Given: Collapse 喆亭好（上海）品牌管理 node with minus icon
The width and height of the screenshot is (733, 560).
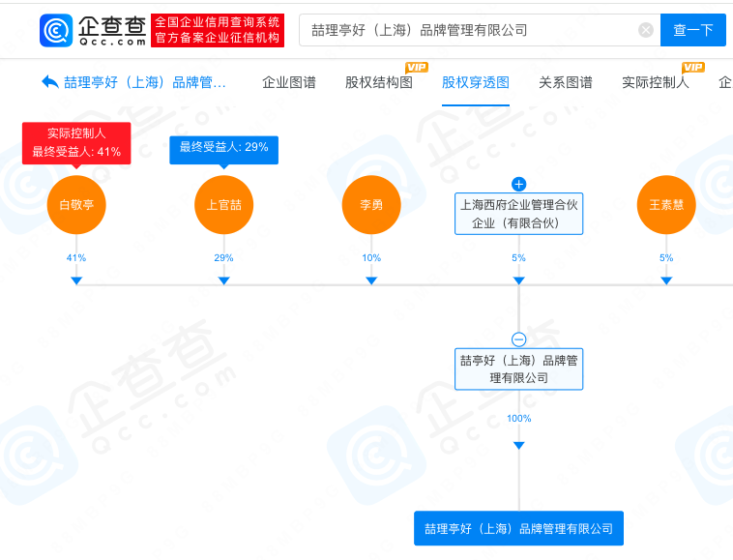Looking at the screenshot, I should [519, 339].
